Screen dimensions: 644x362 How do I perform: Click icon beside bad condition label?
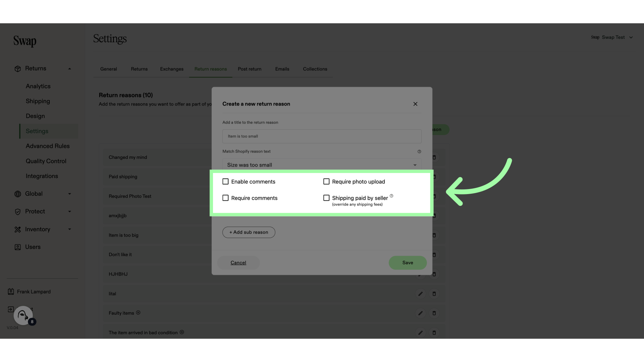(x=182, y=332)
